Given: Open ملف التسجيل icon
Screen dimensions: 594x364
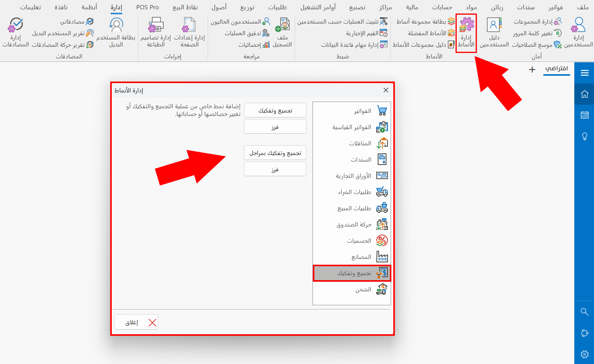Looking at the screenshot, I should pos(282,33).
